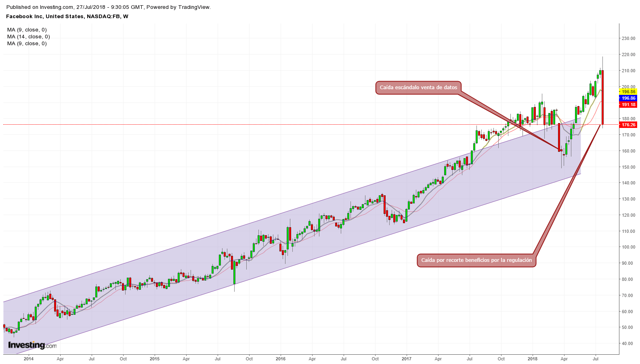
Task: Click the 2014 label on the time axis
Action: (x=29, y=359)
